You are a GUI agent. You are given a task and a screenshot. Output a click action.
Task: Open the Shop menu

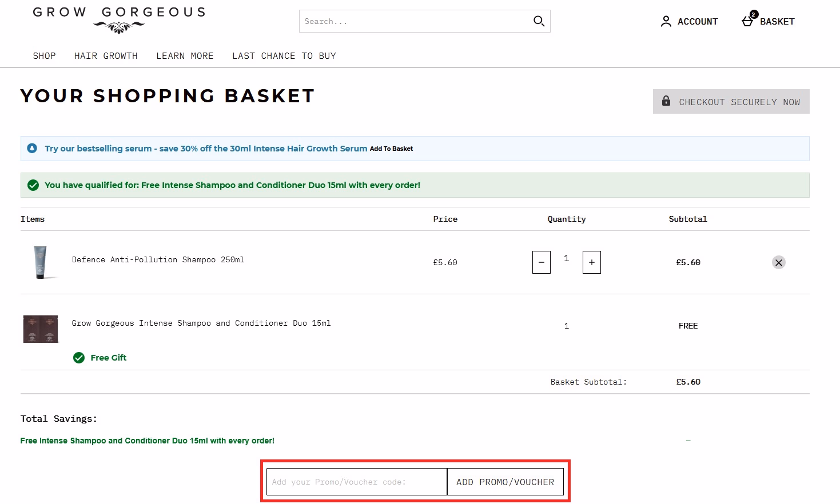44,56
